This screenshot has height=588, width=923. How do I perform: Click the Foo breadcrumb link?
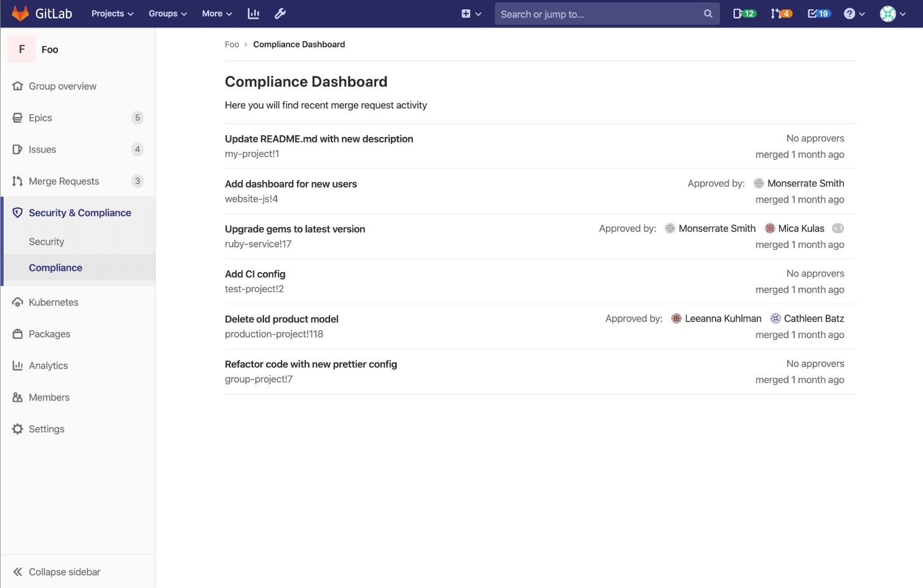(232, 44)
